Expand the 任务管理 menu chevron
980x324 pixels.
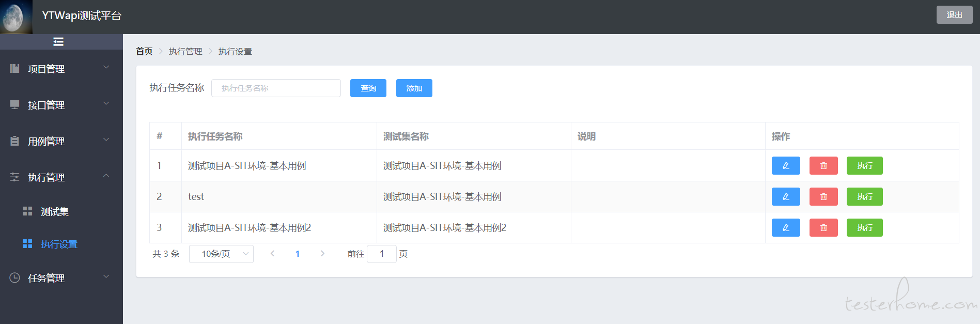(106, 276)
